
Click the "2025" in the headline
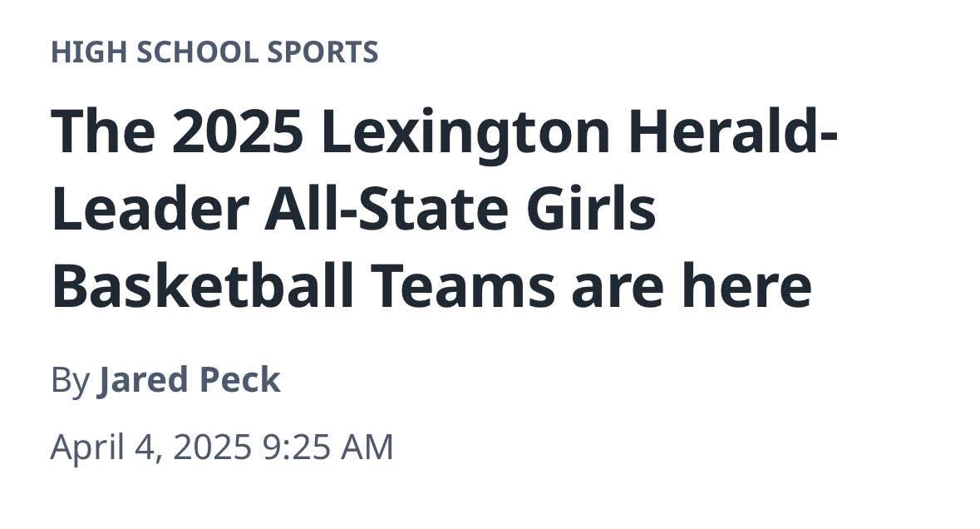coord(238,132)
